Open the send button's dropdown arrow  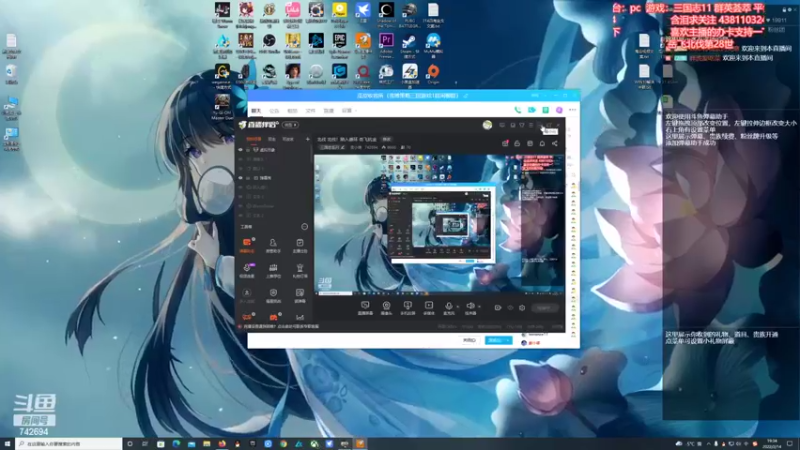[x=508, y=340]
